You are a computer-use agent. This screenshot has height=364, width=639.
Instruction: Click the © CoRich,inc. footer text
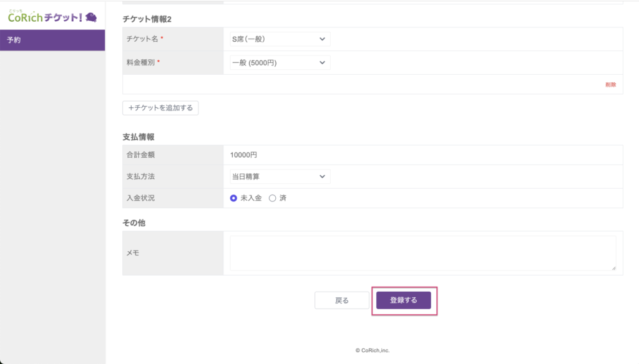(373, 350)
